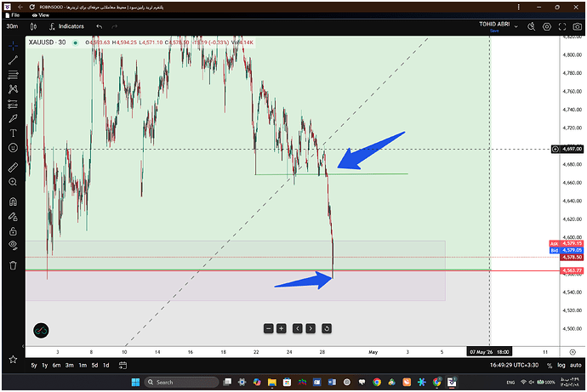Open the Fibonacci and horizontal lines tool

coord(13,75)
